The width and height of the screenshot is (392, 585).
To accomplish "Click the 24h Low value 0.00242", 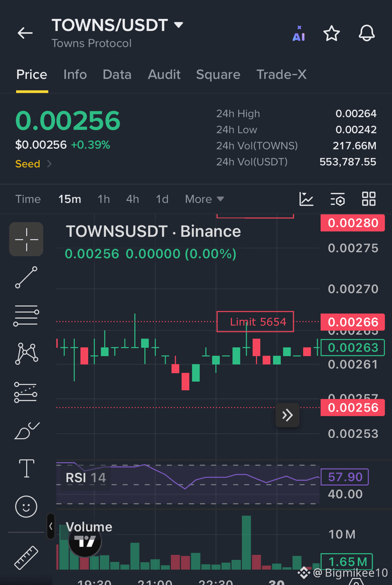I will point(356,130).
